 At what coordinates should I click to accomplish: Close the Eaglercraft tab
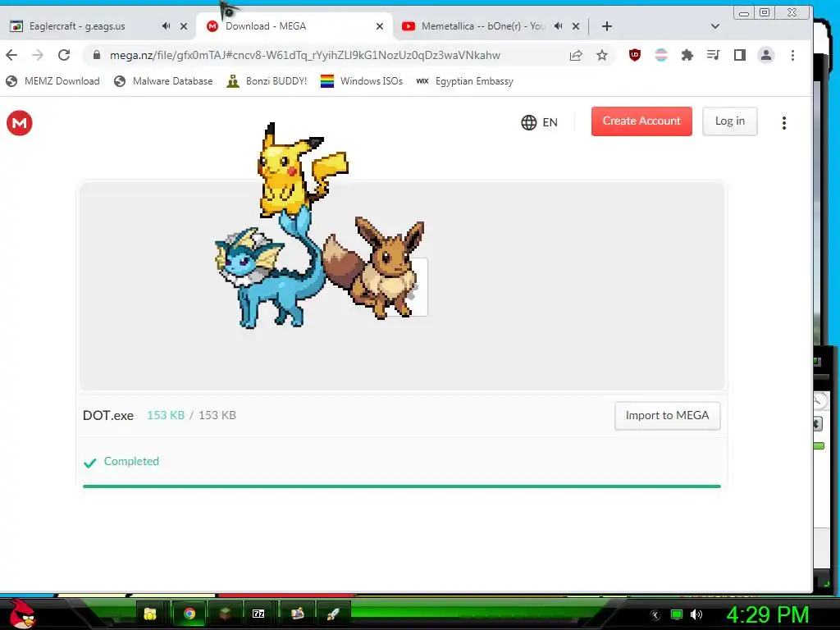pos(184,26)
